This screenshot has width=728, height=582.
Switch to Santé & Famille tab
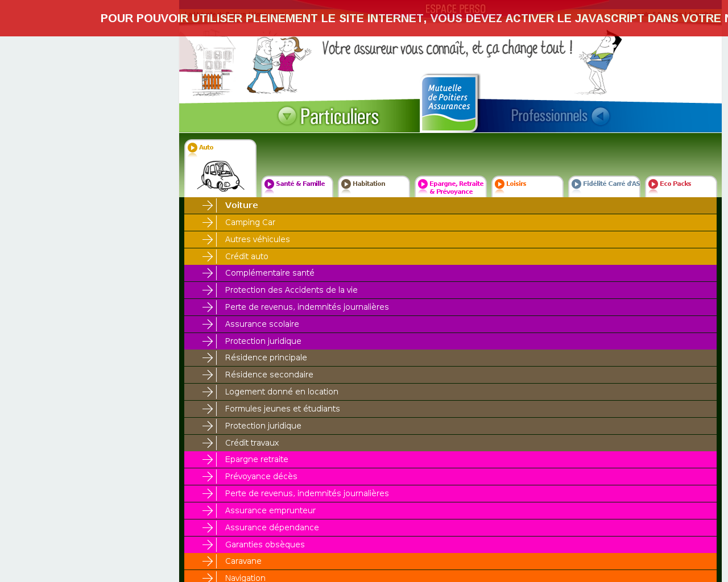(x=297, y=186)
